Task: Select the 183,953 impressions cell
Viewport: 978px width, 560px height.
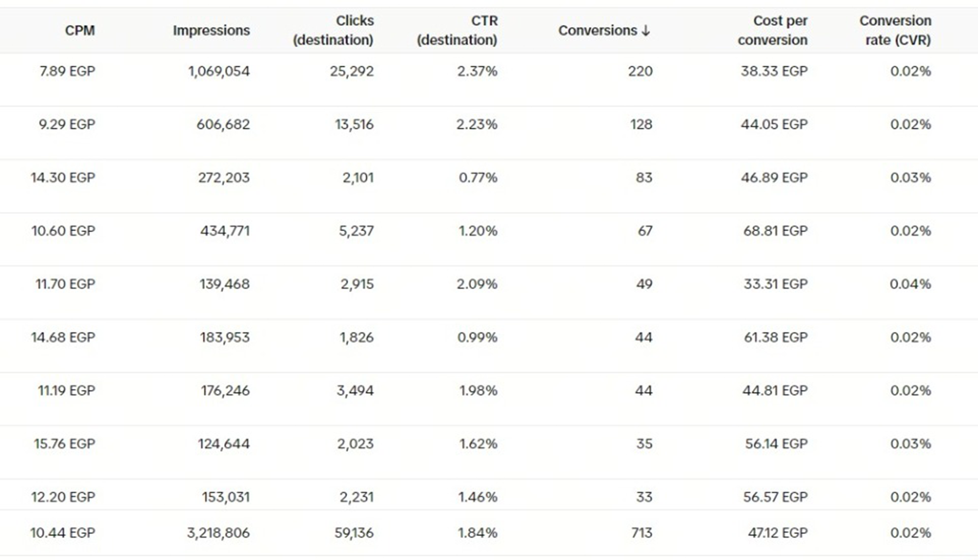Action: (224, 337)
